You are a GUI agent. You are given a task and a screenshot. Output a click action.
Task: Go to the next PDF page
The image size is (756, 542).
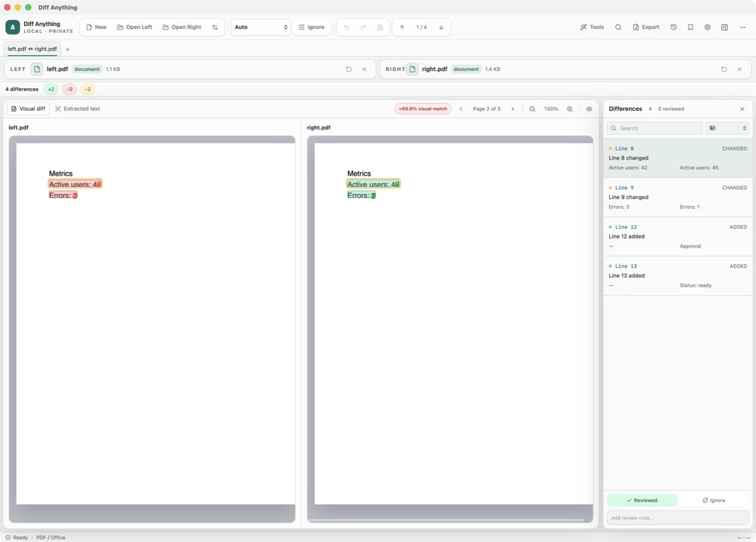tap(513, 109)
